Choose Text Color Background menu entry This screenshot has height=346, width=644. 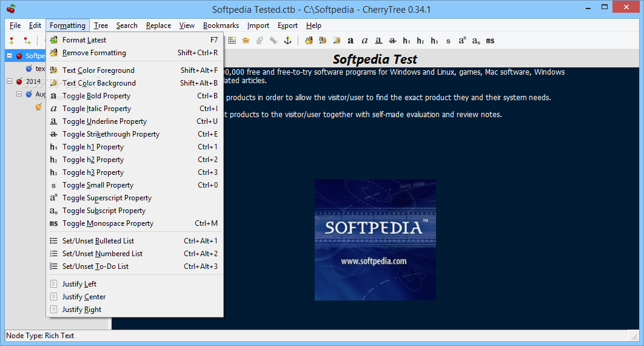point(134,83)
